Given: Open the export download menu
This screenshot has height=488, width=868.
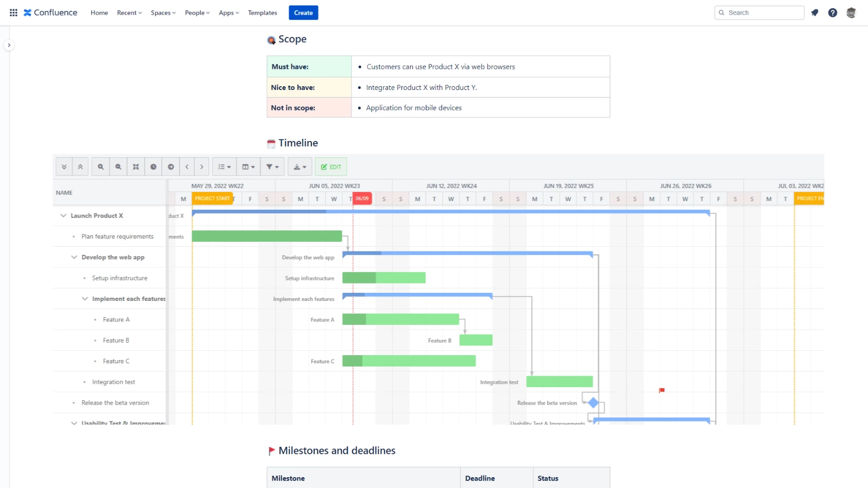Looking at the screenshot, I should click(x=300, y=166).
